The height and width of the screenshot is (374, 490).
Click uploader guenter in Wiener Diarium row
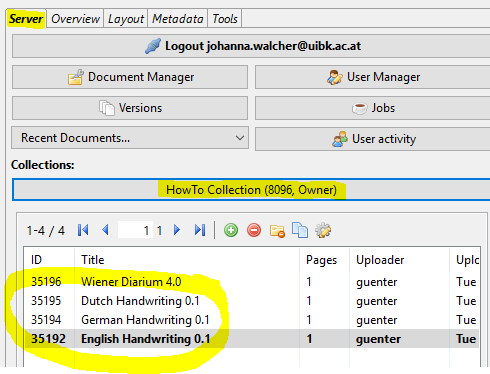pos(377,282)
